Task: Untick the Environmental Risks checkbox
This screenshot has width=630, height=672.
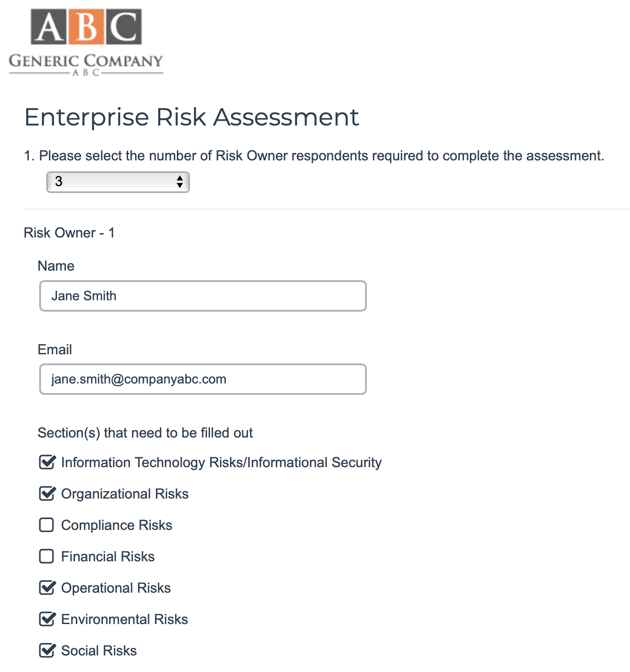Action: point(47,619)
